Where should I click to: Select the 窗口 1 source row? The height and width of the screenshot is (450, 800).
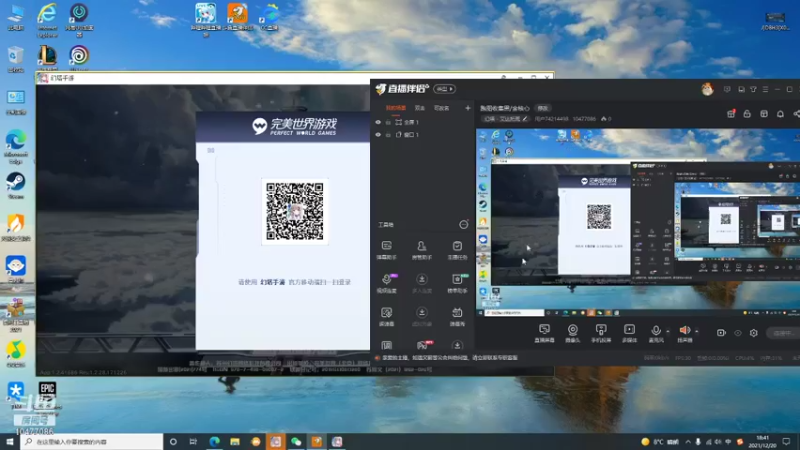(422, 135)
